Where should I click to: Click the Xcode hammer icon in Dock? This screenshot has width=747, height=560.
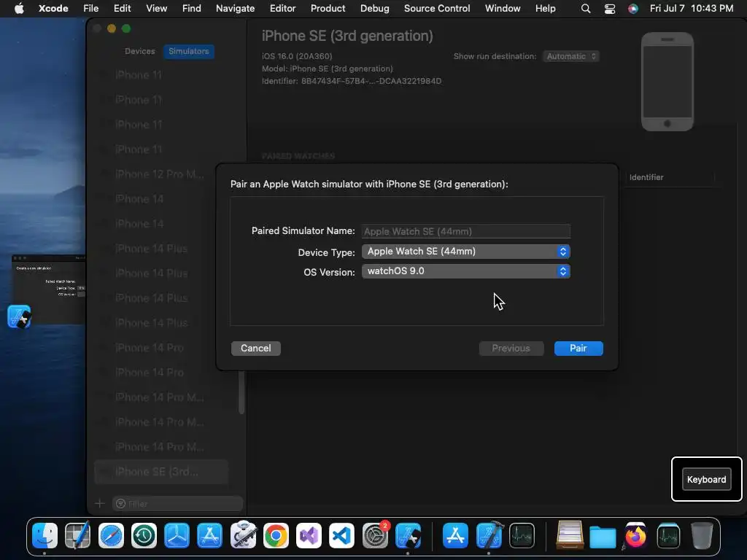[489, 536]
